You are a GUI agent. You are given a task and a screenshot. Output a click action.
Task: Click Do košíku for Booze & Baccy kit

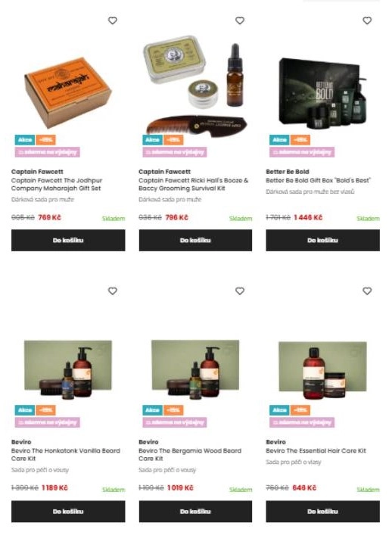pos(195,240)
